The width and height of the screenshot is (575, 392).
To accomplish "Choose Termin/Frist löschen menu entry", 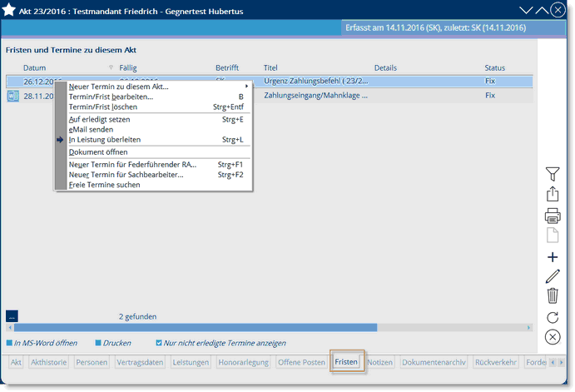I will point(159,107).
